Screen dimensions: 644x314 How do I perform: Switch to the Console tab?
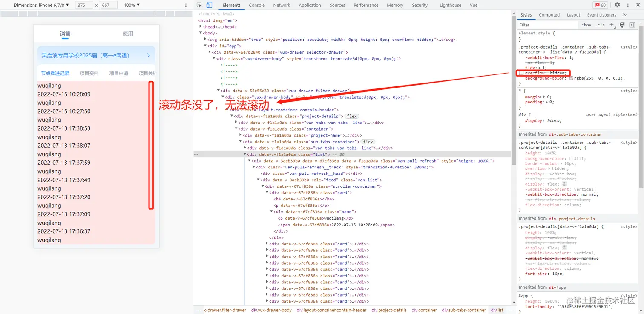[257, 5]
